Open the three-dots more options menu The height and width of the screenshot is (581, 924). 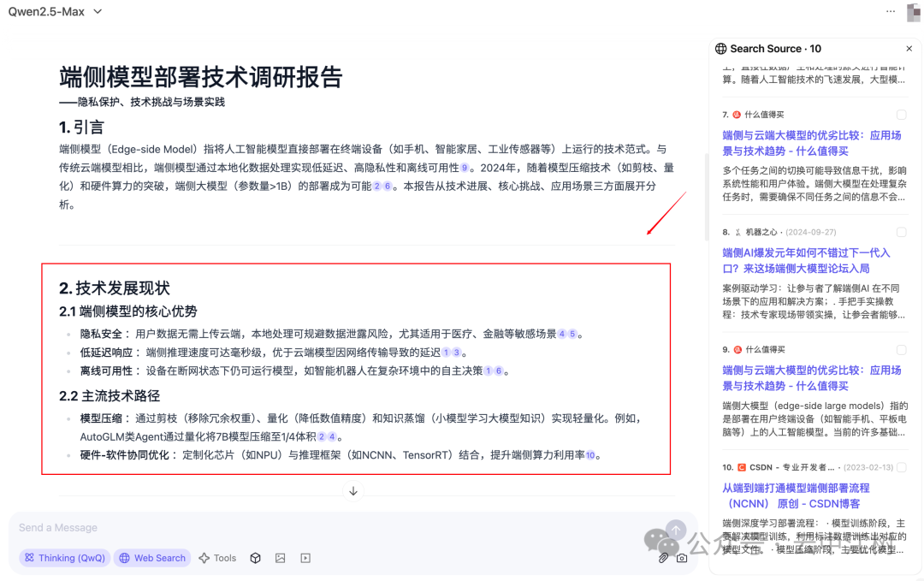[x=891, y=11]
